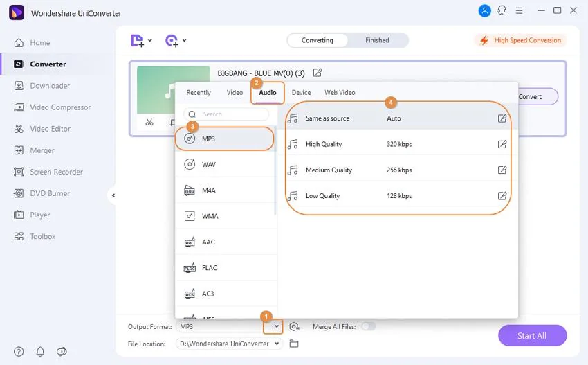Open the Screen Recorder tool
The width and height of the screenshot is (588, 365).
pos(48,172)
